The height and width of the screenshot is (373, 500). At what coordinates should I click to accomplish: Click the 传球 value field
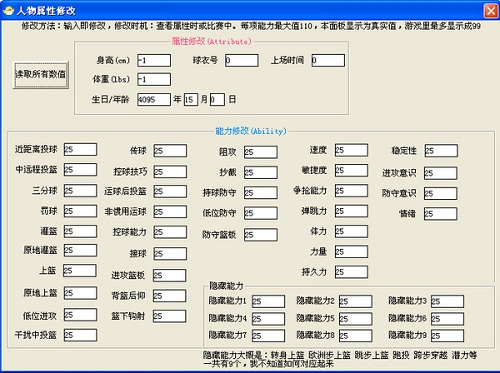coord(170,151)
